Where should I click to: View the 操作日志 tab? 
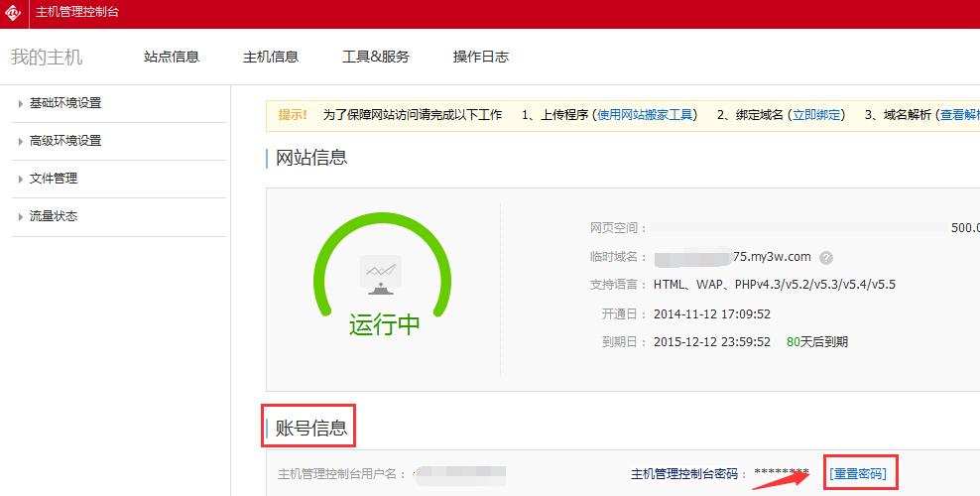coord(481,57)
